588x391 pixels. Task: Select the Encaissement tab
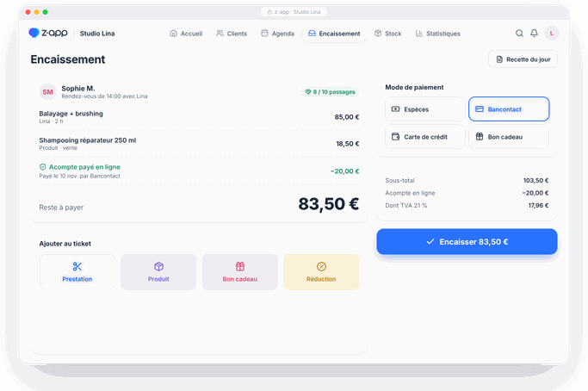point(334,34)
